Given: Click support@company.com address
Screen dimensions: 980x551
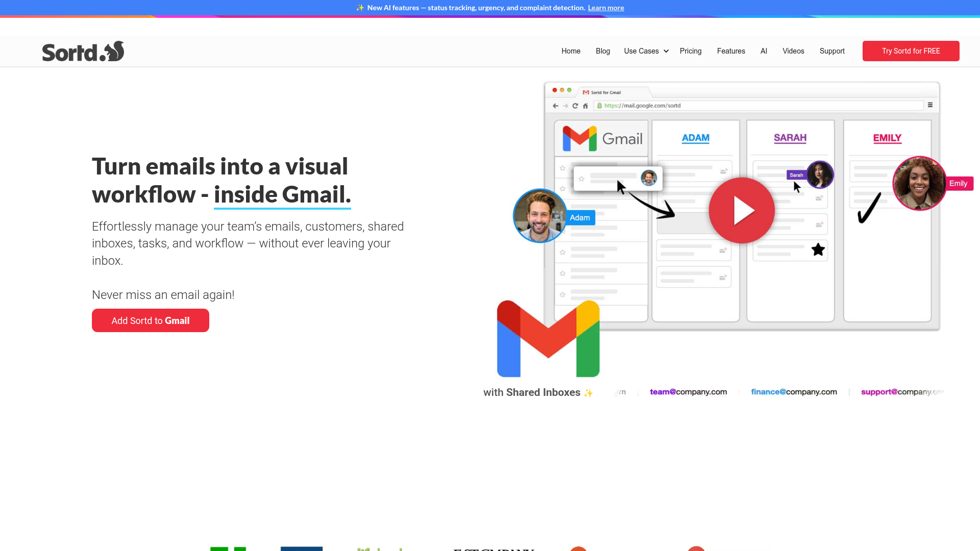Looking at the screenshot, I should [902, 392].
